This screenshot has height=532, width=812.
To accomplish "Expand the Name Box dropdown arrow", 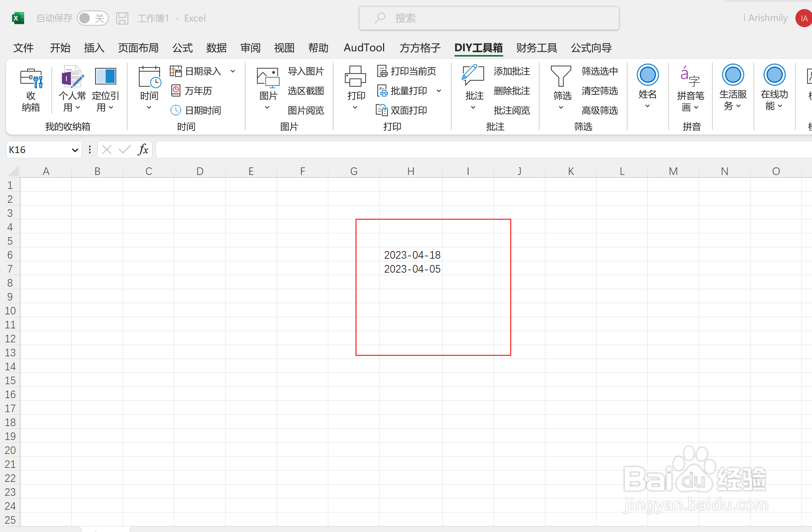I will point(75,150).
